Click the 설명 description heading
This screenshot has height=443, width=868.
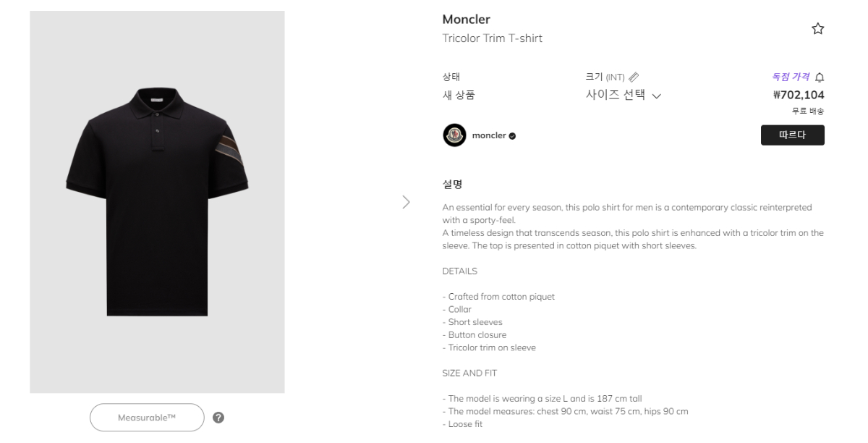pos(452,185)
